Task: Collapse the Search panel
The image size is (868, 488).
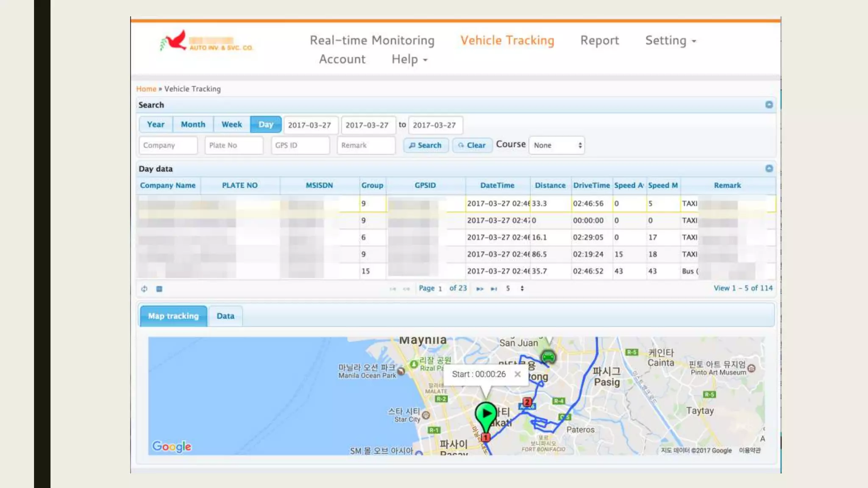Action: [x=769, y=105]
